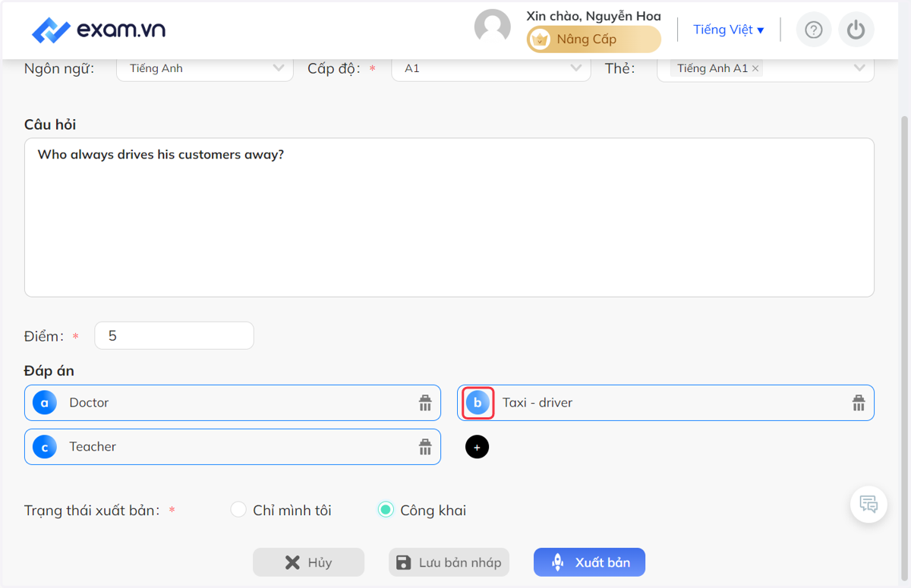The height and width of the screenshot is (588, 911).
Task: Click the crown icon on Nâng Cấp
Action: (x=540, y=39)
